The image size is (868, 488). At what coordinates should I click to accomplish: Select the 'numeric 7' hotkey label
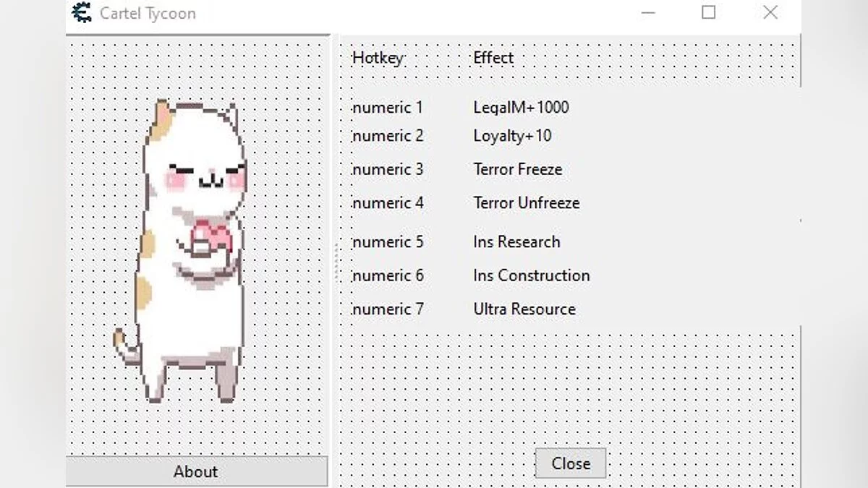click(388, 309)
